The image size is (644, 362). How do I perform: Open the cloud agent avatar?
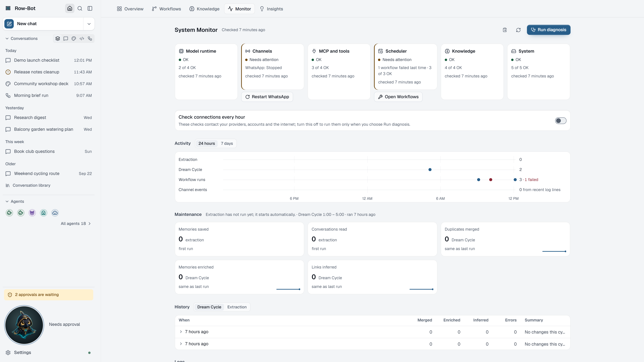click(x=55, y=213)
